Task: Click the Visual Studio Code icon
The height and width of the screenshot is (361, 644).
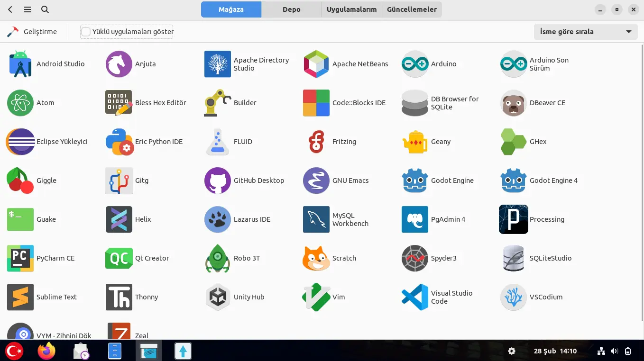Action: pos(415,297)
